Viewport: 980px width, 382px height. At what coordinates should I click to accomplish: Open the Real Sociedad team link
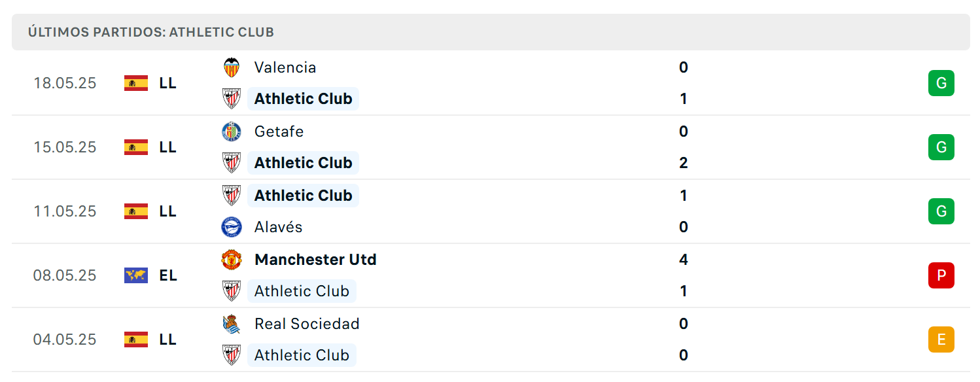point(307,324)
